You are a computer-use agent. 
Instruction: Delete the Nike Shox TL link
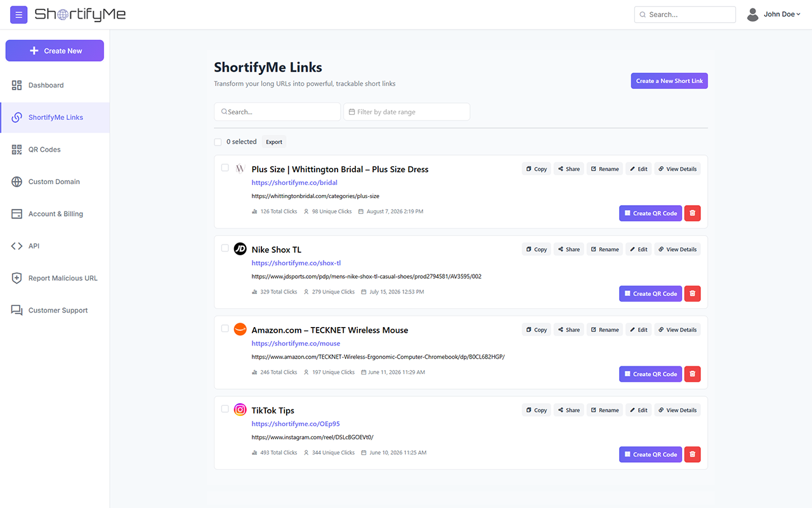(693, 293)
